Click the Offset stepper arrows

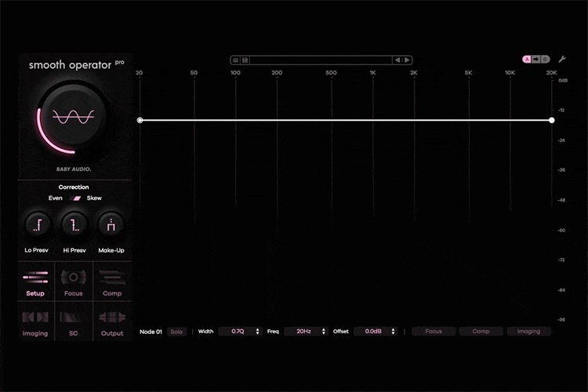[x=393, y=331]
